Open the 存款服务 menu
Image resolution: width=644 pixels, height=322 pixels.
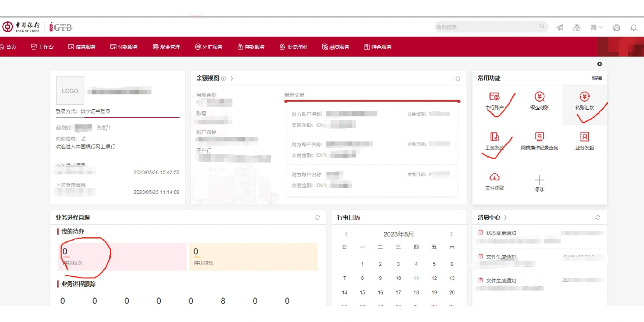pyautogui.click(x=251, y=47)
